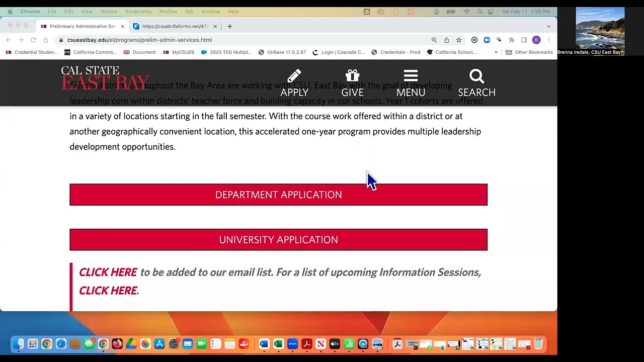Select Brenna Iredale's Zoom video thumbnail

[x=600, y=31]
